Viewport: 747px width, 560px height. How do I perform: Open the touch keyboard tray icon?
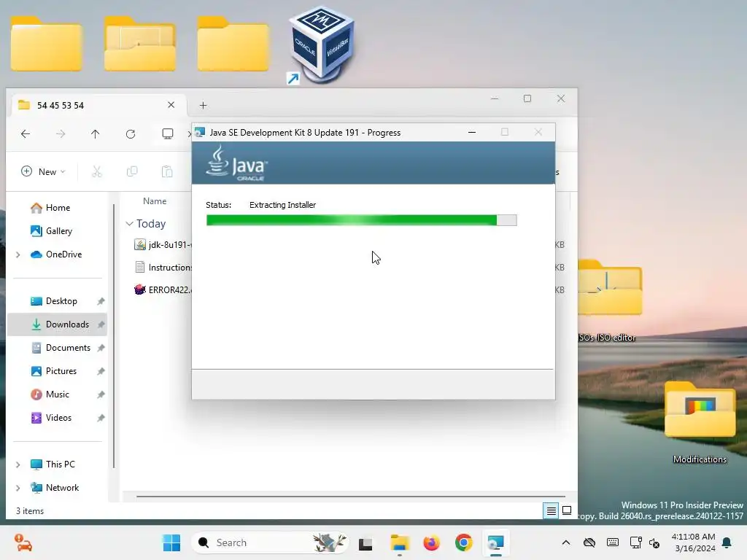pyautogui.click(x=613, y=542)
